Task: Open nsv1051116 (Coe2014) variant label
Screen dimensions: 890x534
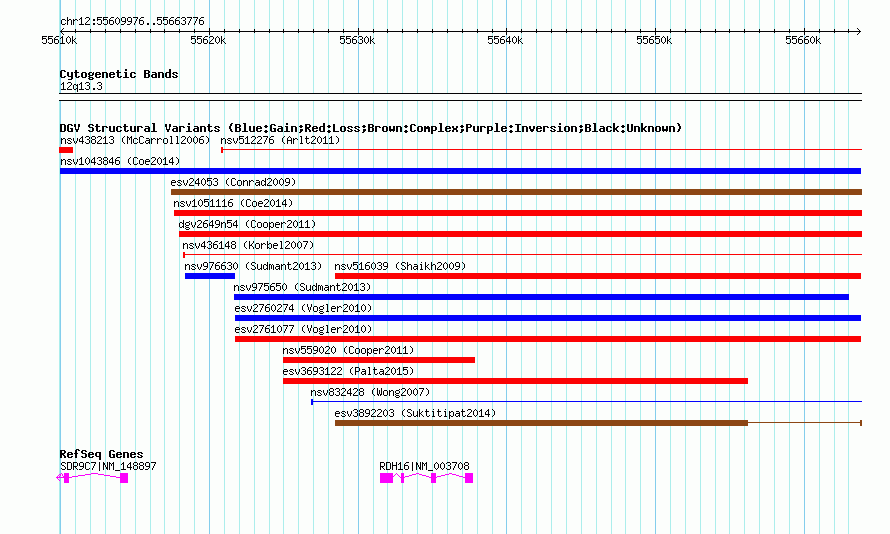Action: pyautogui.click(x=233, y=203)
